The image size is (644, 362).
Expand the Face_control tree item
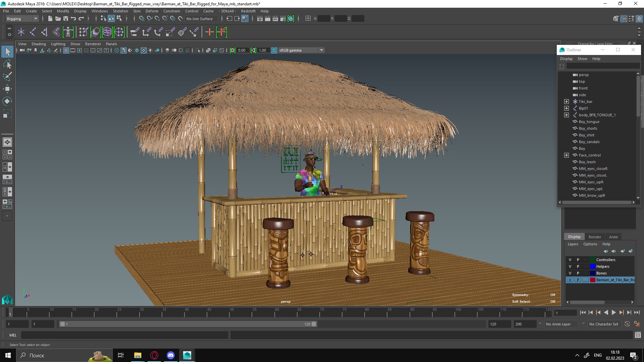tap(567, 155)
